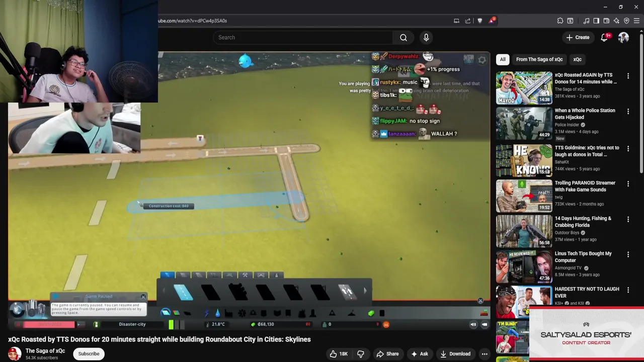Open the YouTube account avatar menu
The width and height of the screenshot is (644, 362).
click(x=623, y=37)
